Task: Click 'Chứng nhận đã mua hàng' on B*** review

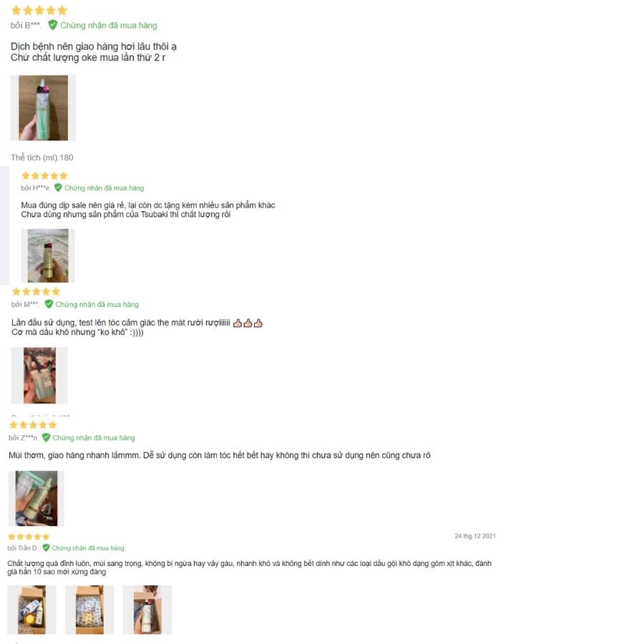Action: click(109, 26)
